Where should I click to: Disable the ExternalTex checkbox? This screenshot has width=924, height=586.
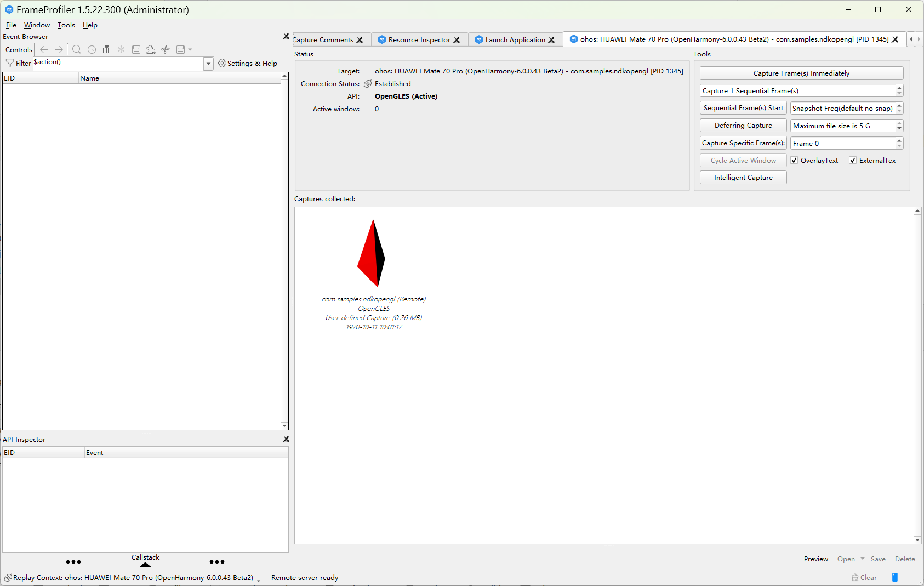tap(853, 160)
